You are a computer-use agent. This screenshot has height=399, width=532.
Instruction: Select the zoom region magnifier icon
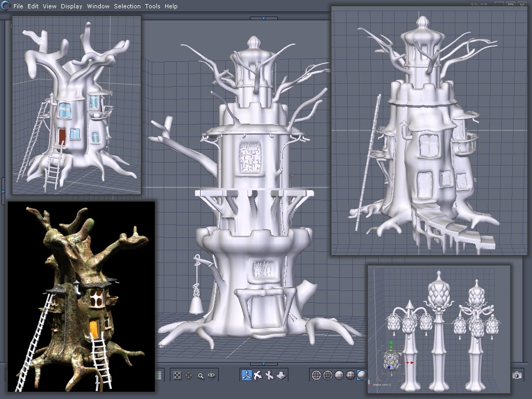point(200,375)
